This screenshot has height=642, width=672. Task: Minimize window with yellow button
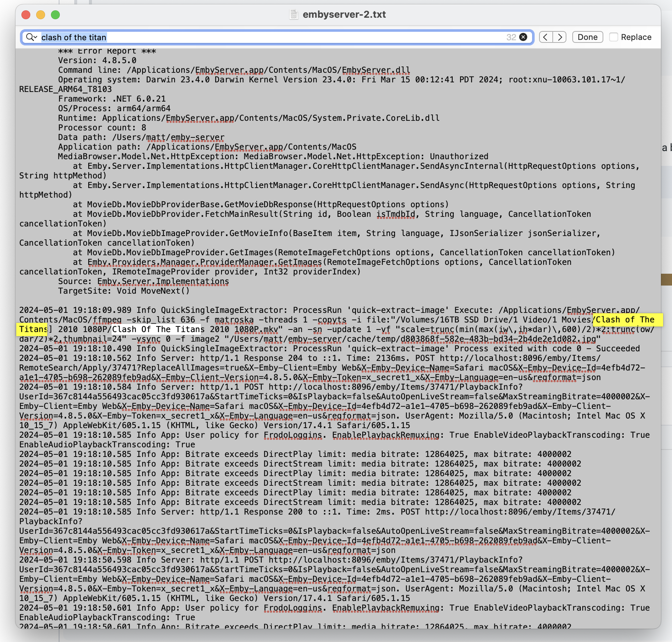(x=41, y=15)
